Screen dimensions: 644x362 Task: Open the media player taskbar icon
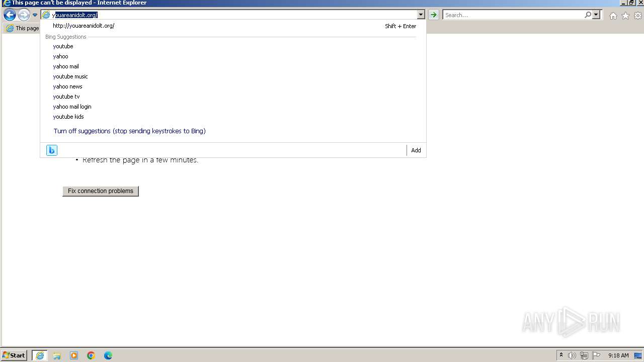point(74,355)
